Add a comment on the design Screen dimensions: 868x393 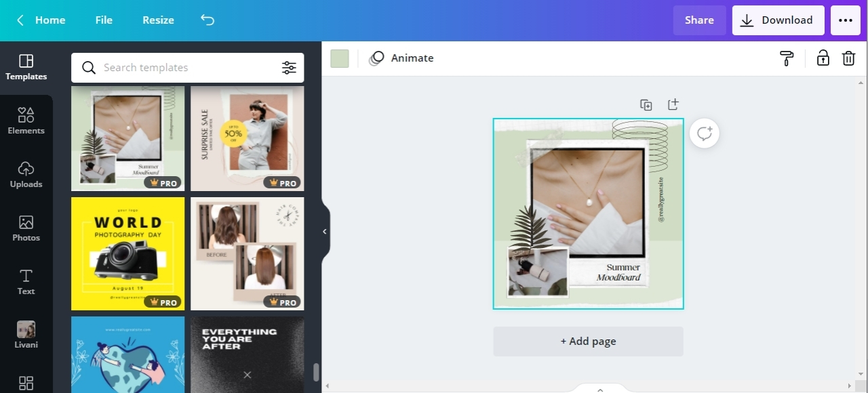tap(705, 133)
